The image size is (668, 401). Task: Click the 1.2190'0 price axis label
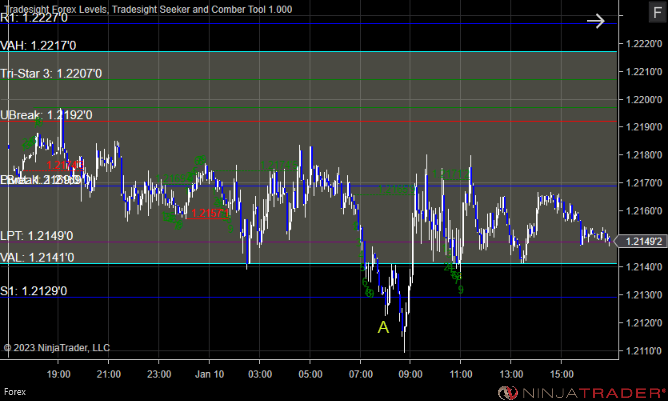[x=644, y=127]
